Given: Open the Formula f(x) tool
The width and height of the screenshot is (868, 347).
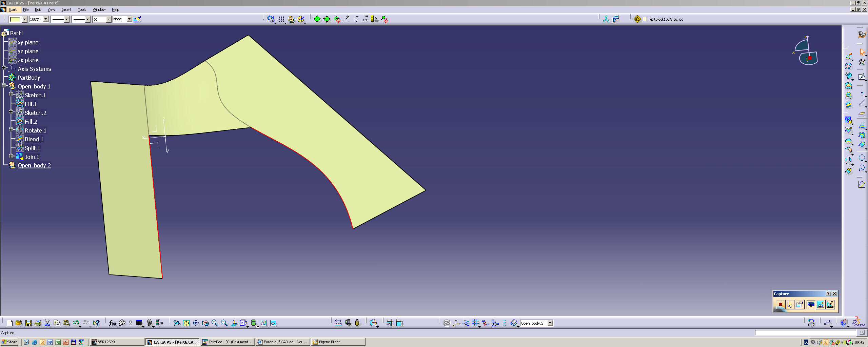Looking at the screenshot, I should click(113, 323).
